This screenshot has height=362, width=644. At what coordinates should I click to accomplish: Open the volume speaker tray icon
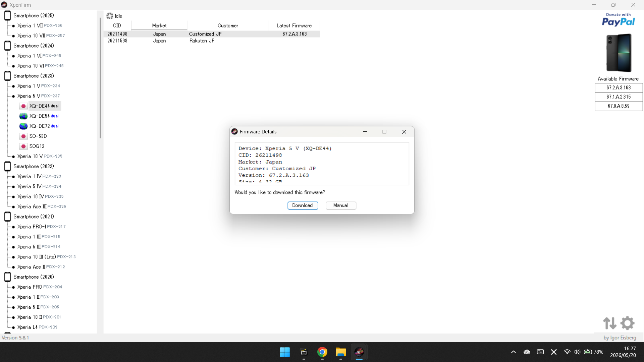577,352
